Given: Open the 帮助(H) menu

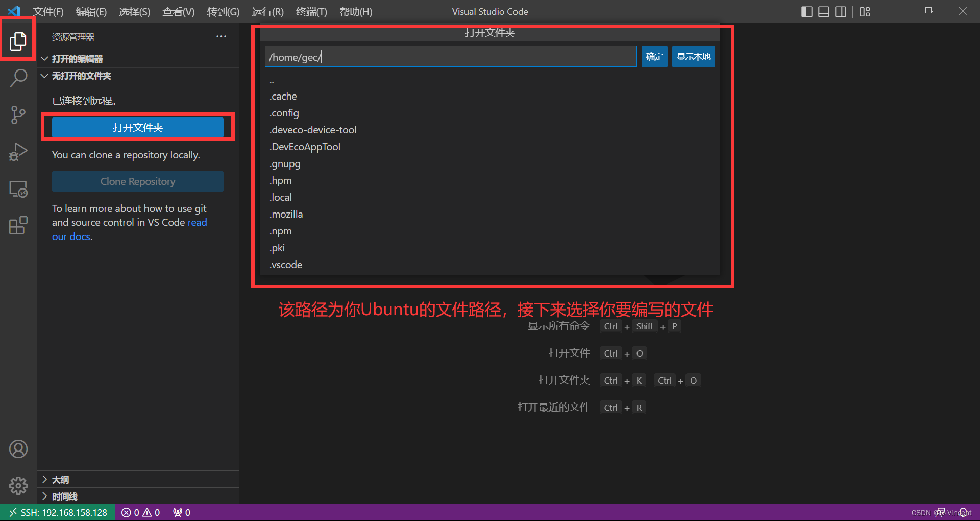Looking at the screenshot, I should (x=356, y=12).
